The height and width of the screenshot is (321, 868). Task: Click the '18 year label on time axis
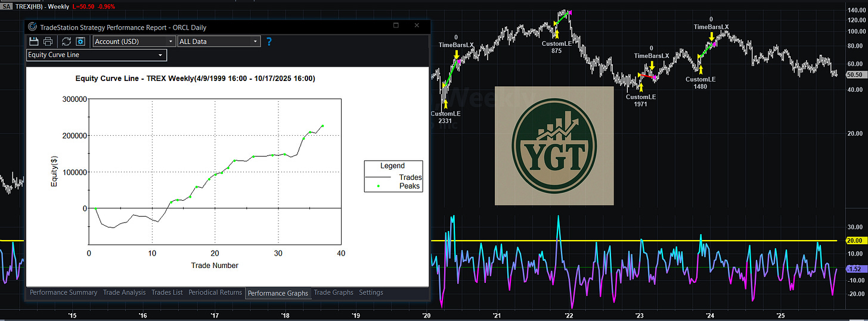coord(285,316)
